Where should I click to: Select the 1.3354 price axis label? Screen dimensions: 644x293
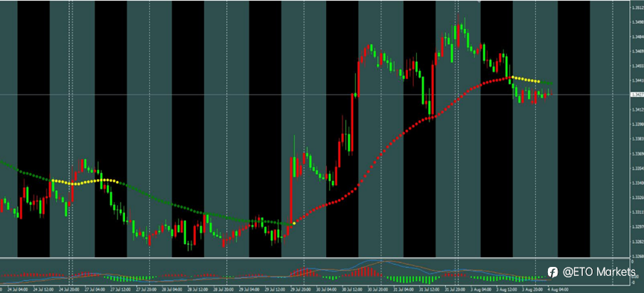coord(638,168)
